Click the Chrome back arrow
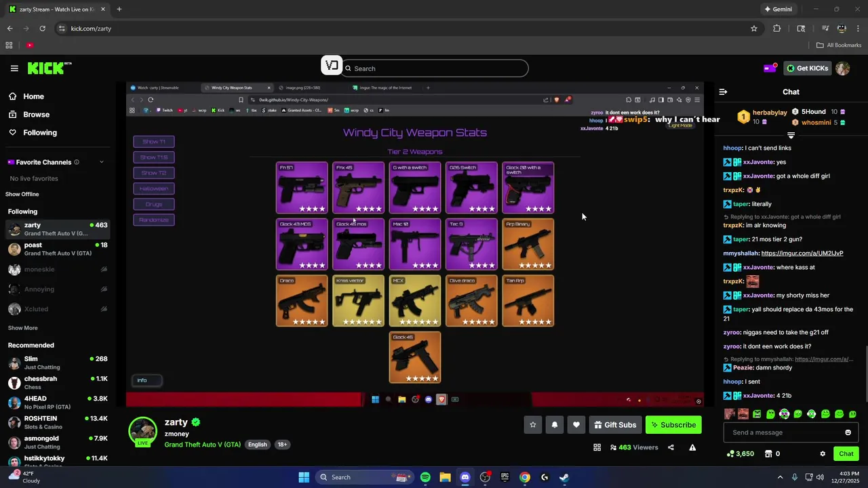 (9, 28)
